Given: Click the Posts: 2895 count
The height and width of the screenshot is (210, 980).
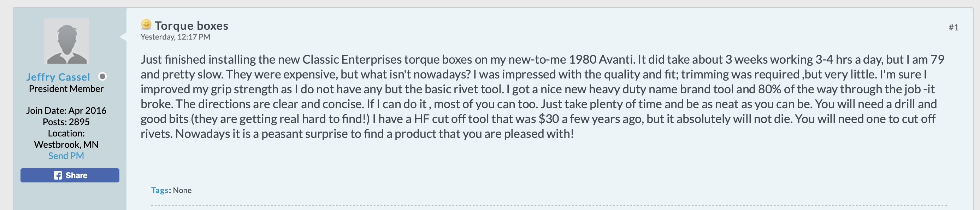Looking at the screenshot, I should [66, 122].
